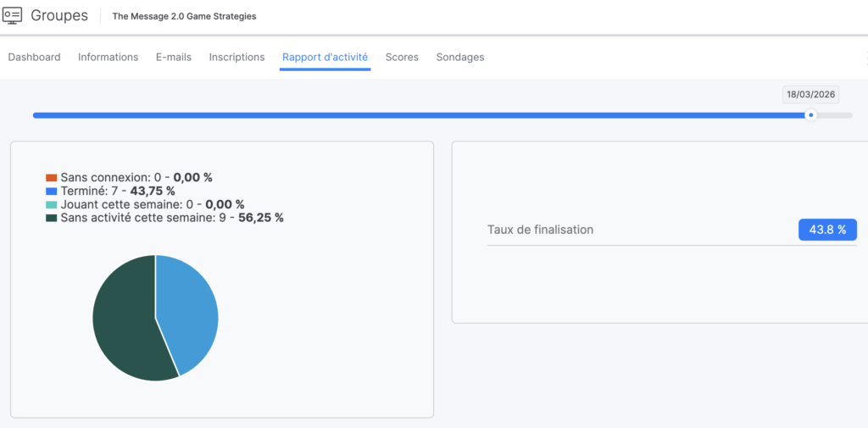Click the date slider handle
This screenshot has width=868, height=428.
click(810, 115)
